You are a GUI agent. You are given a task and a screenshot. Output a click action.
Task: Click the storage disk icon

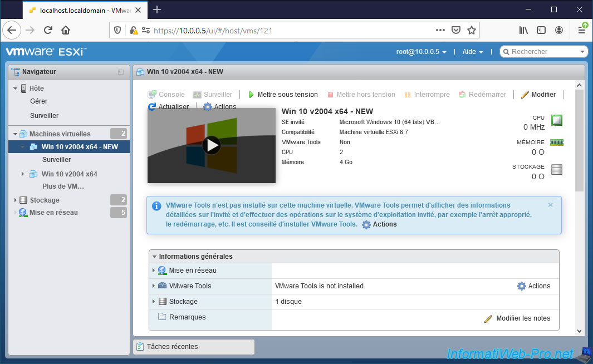click(x=557, y=169)
